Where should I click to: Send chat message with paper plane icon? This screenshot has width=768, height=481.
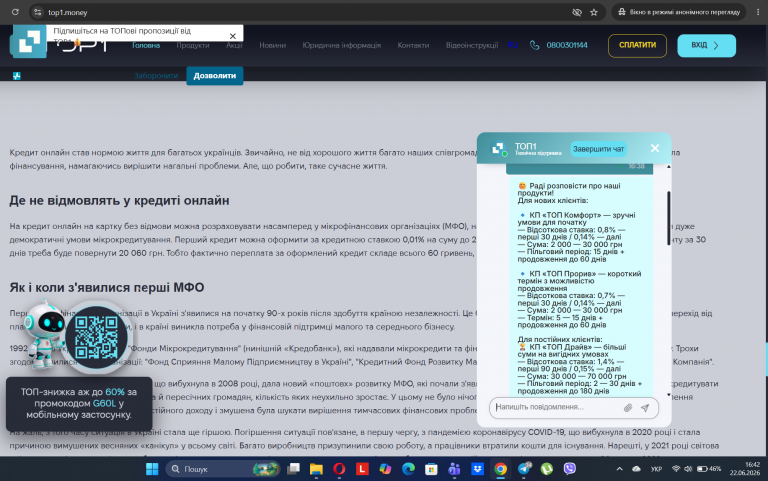coord(645,408)
